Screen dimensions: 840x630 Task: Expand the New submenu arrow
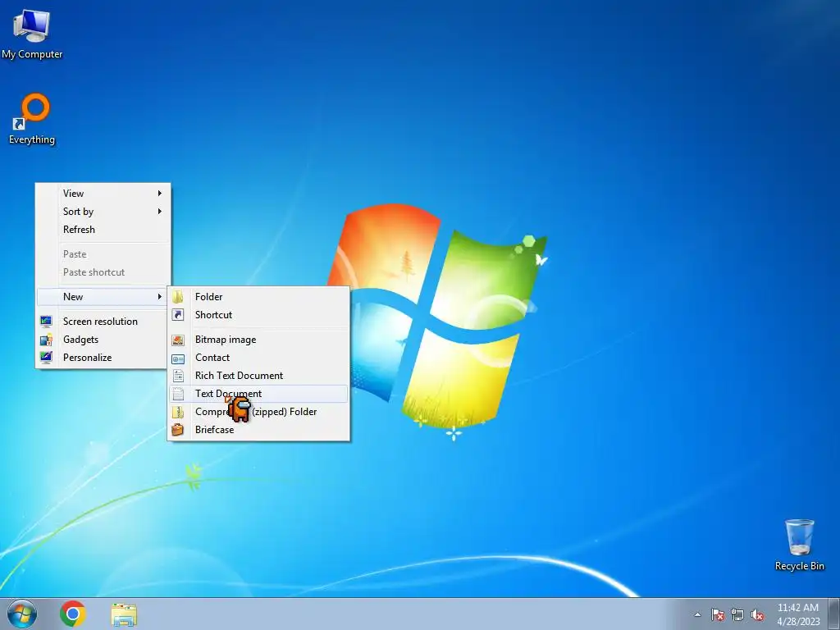160,297
